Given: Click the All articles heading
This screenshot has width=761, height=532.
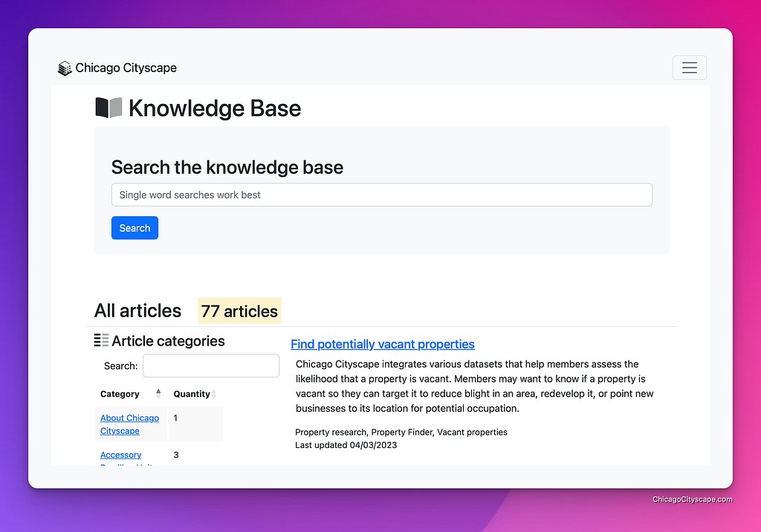Looking at the screenshot, I should click(x=137, y=311).
